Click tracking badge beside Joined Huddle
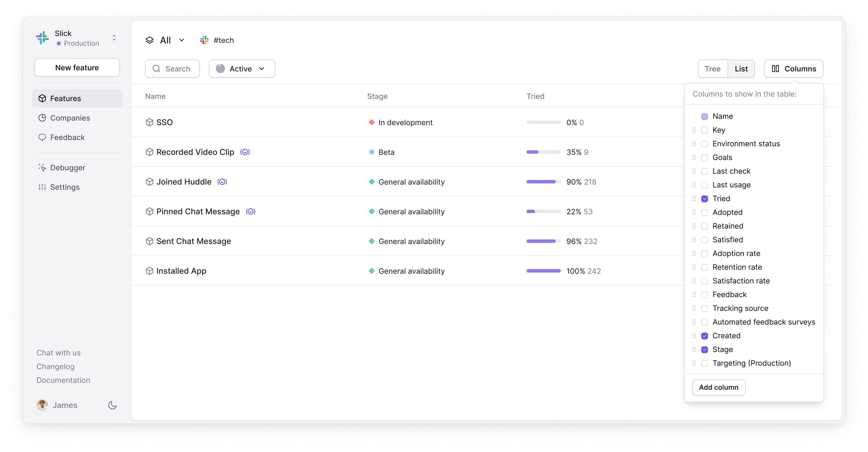The height and width of the screenshot is (452, 868). pos(222,182)
